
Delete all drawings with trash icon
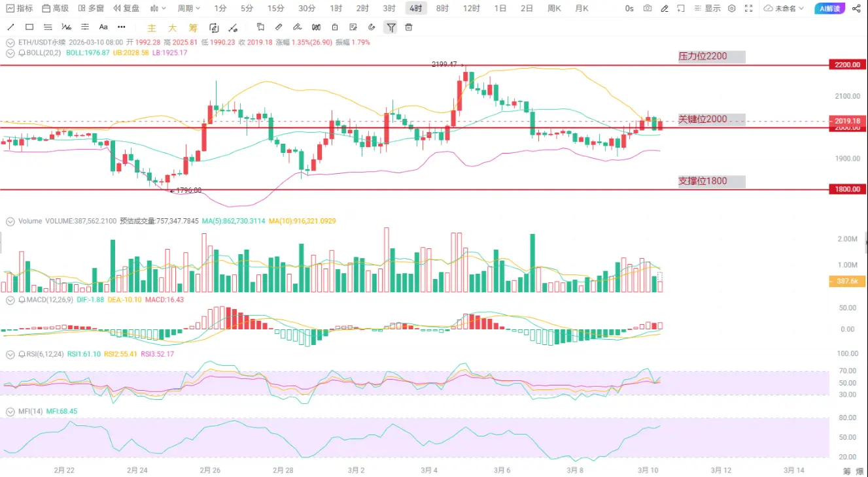click(x=409, y=27)
